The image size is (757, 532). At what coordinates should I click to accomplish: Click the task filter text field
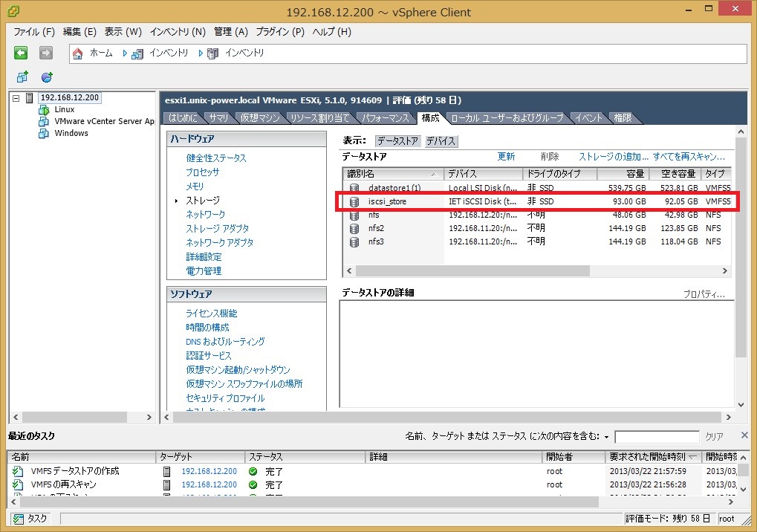[x=657, y=437]
